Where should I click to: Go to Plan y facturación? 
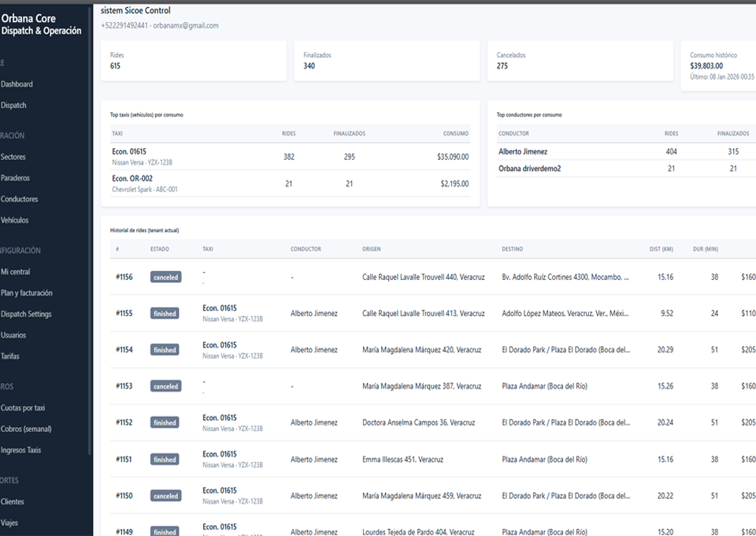(27, 293)
